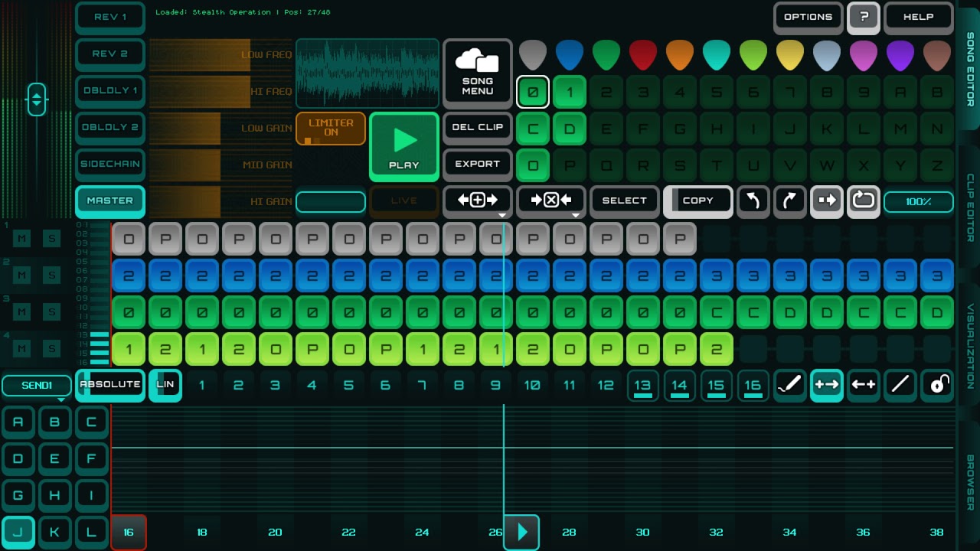Viewport: 980px width, 551px height.
Task: Open the HELP button
Action: pyautogui.click(x=919, y=18)
